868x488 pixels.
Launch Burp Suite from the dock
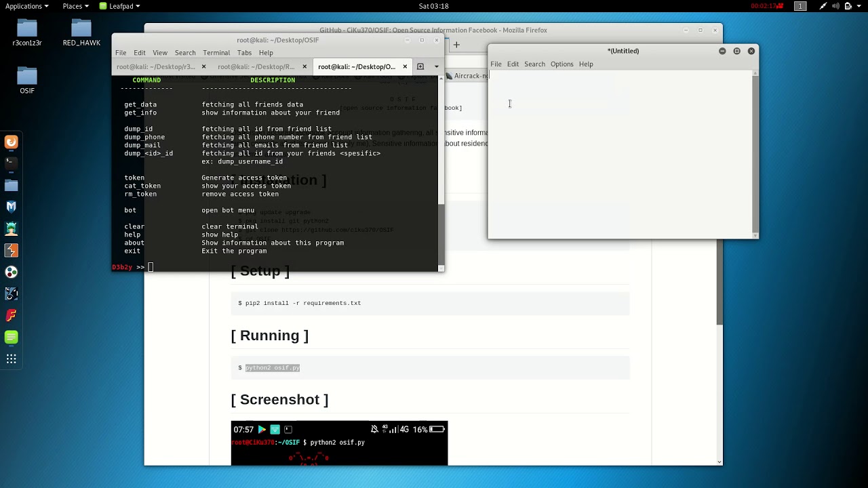tap(11, 250)
